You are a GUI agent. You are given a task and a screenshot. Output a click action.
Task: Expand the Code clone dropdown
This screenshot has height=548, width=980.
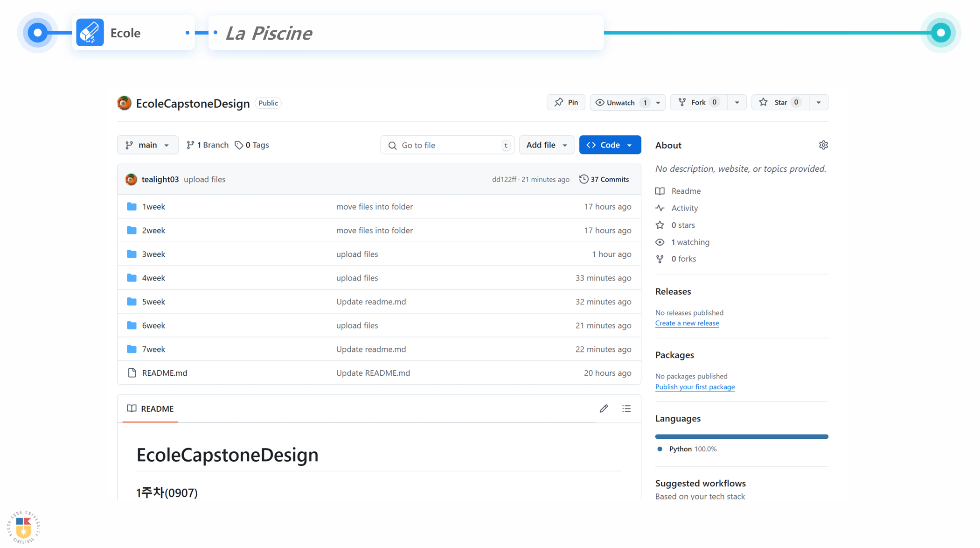pos(610,145)
